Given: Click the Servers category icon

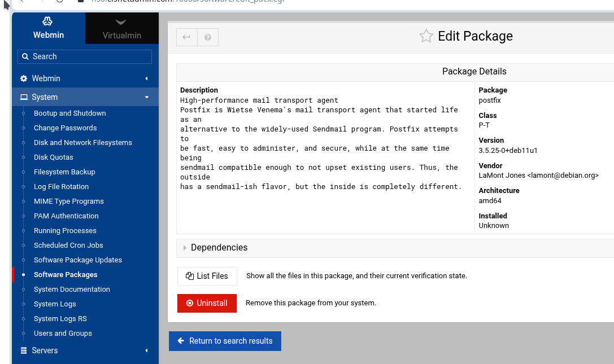Looking at the screenshot, I should tap(24, 350).
